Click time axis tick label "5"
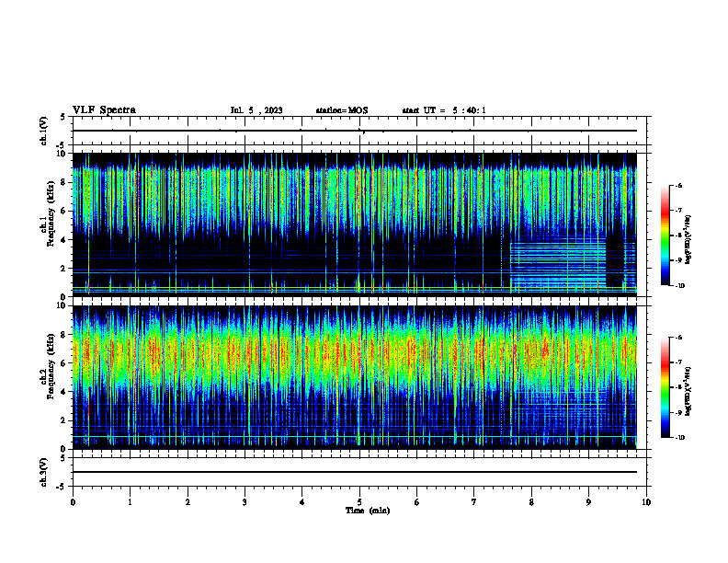728x563 pixels. [359, 502]
